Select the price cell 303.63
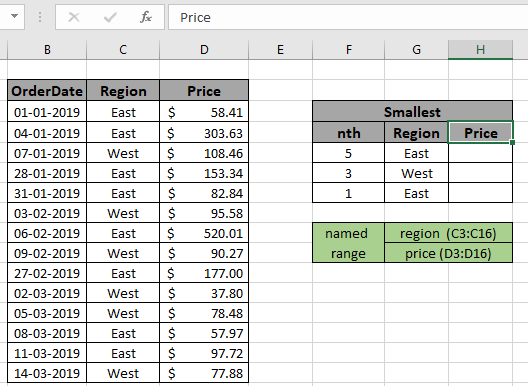Viewport: 528px width, 386px height. (204, 133)
